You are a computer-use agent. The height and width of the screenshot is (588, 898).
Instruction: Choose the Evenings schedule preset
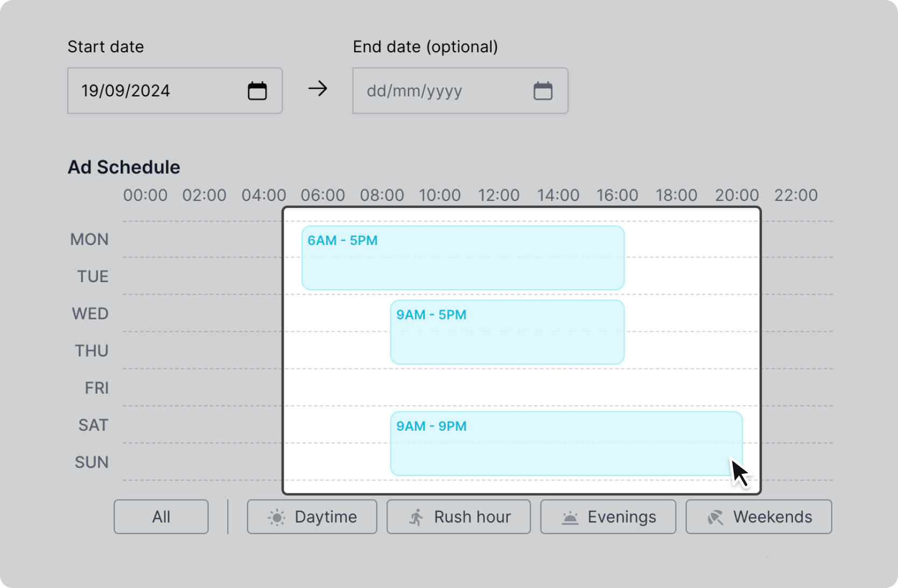608,517
